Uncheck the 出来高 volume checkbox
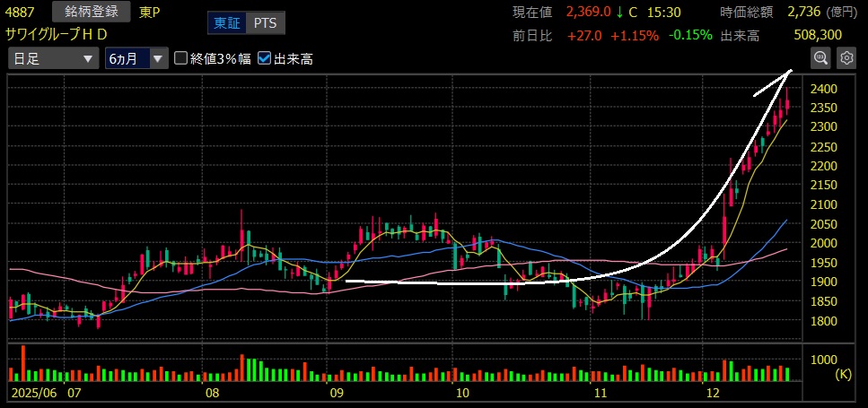868x408 pixels. [264, 58]
